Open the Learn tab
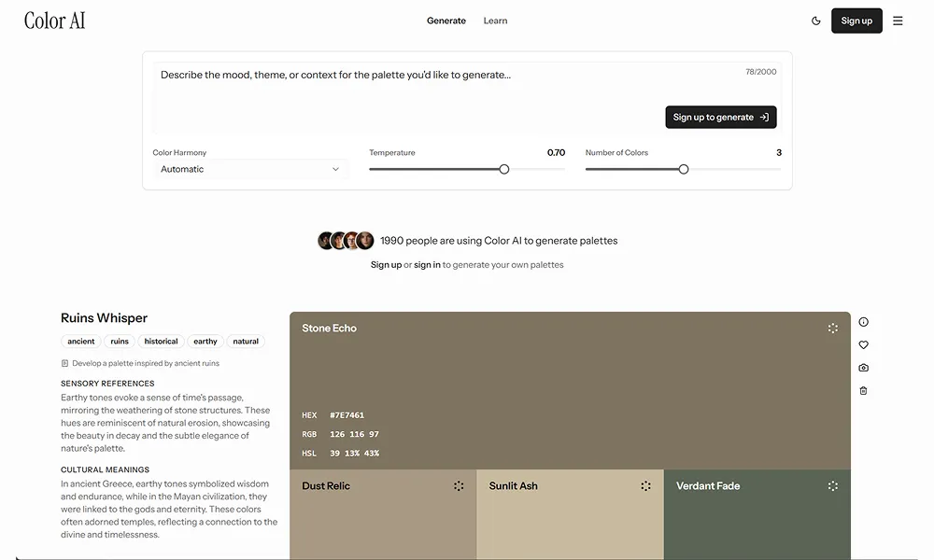934x560 pixels. 495,21
